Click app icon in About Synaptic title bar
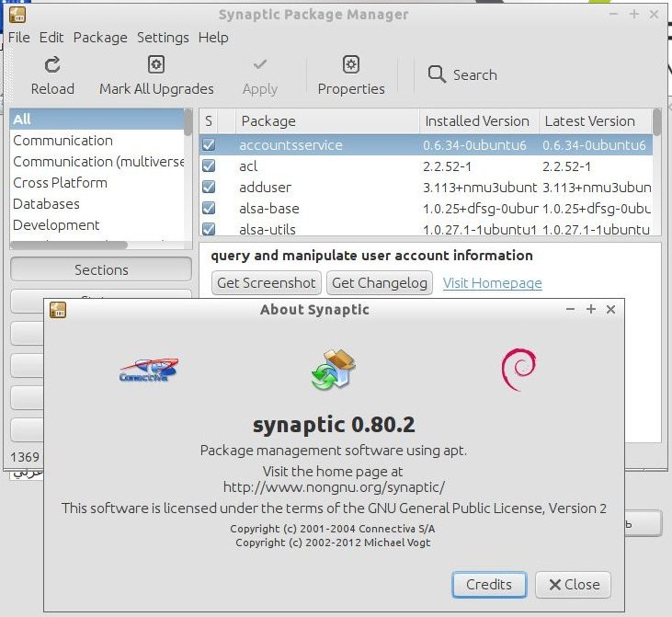672x617 pixels. coord(58,310)
